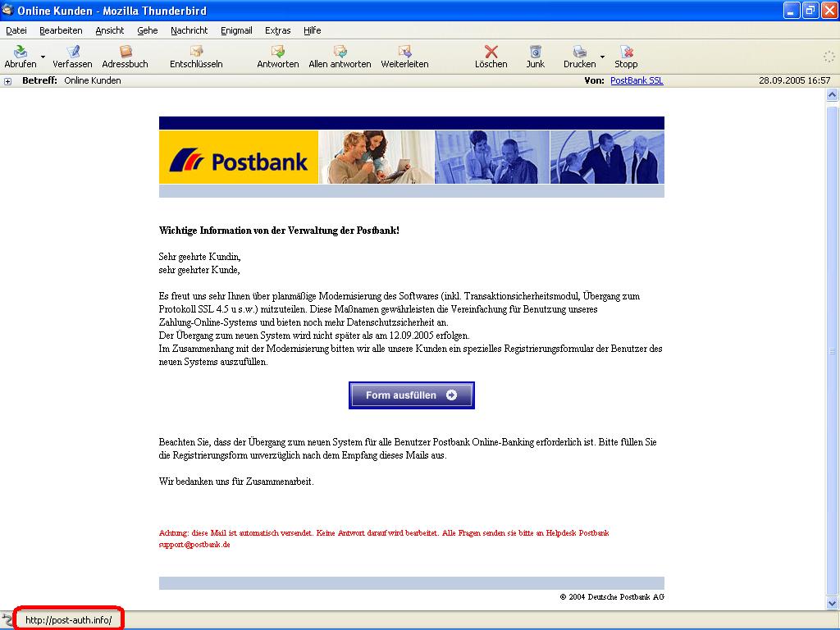Click the Verfassen compose icon
The height and width of the screenshot is (630, 840).
point(73,52)
